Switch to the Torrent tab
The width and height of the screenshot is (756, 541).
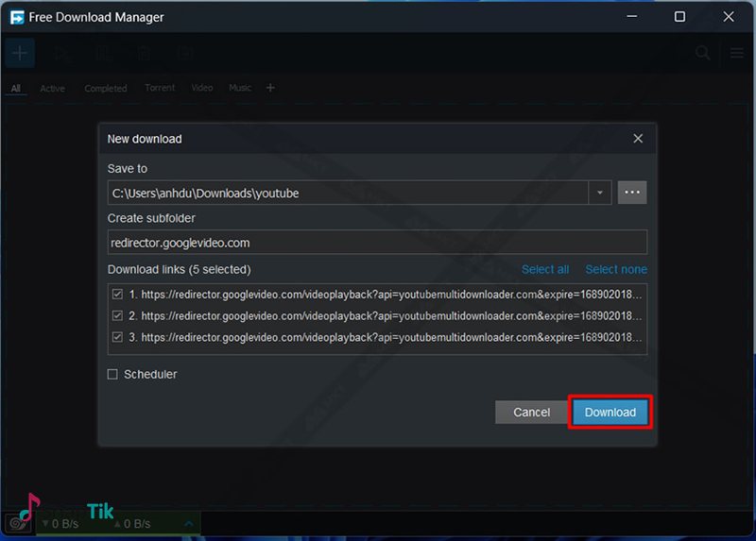(160, 88)
